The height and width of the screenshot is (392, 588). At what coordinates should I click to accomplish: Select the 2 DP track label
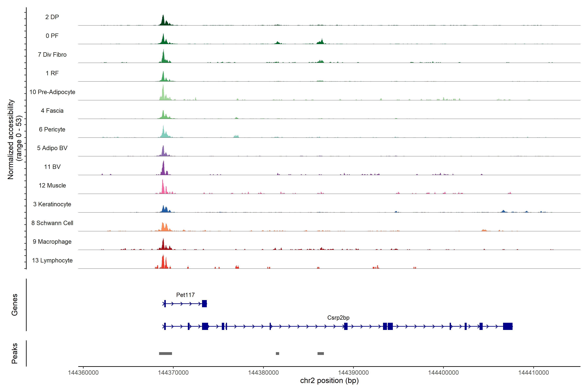(52, 17)
